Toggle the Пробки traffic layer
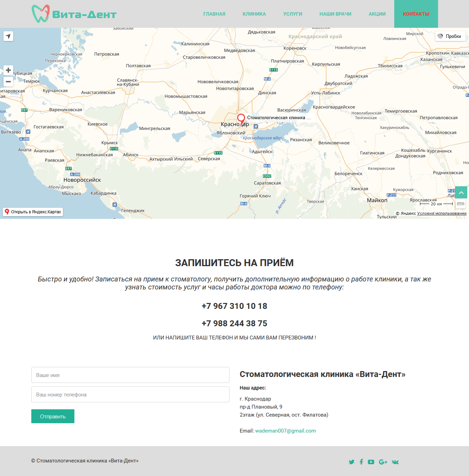469x476 pixels. (450, 36)
